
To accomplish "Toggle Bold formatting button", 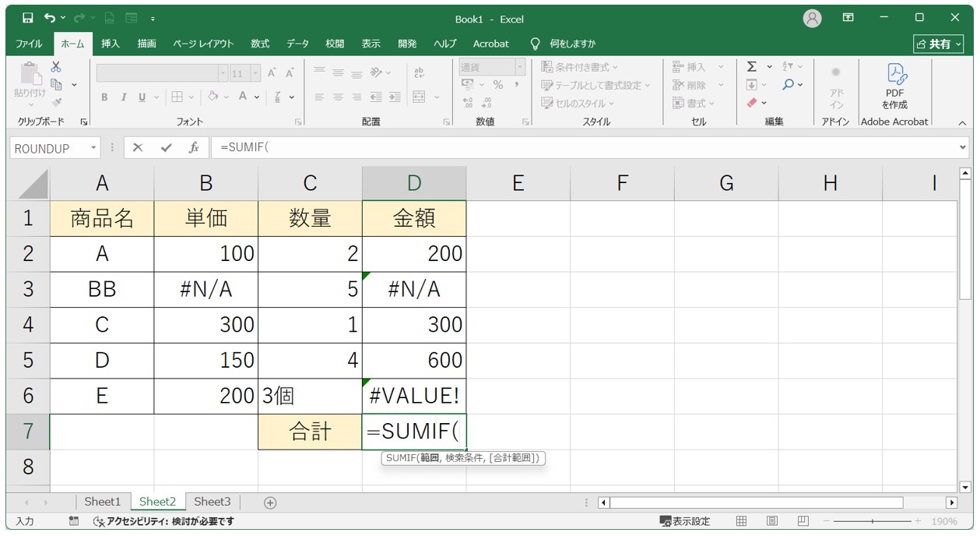I will pyautogui.click(x=104, y=97).
